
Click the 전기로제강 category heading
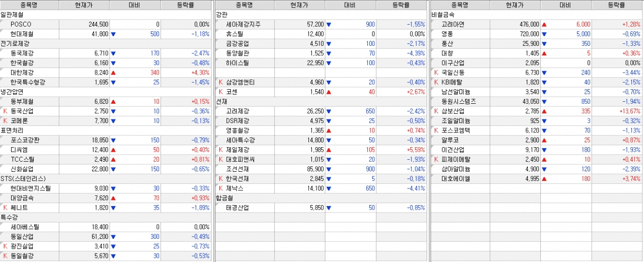tap(15, 44)
